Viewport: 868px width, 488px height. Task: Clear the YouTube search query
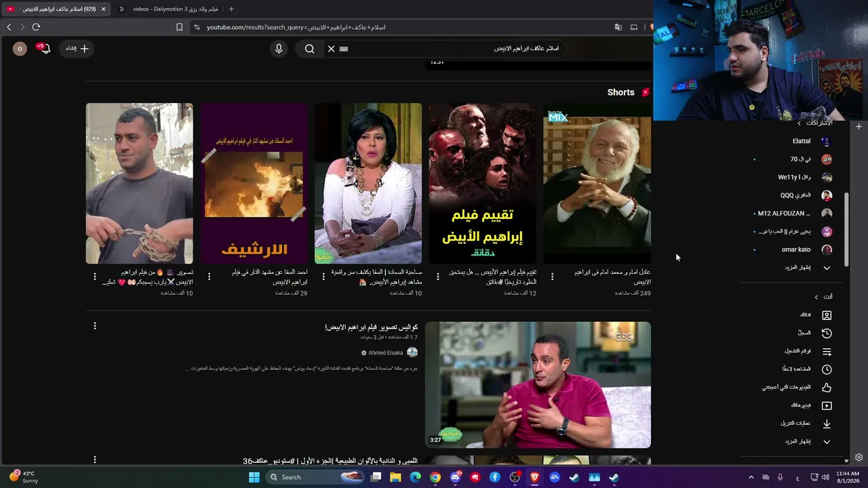click(x=331, y=49)
